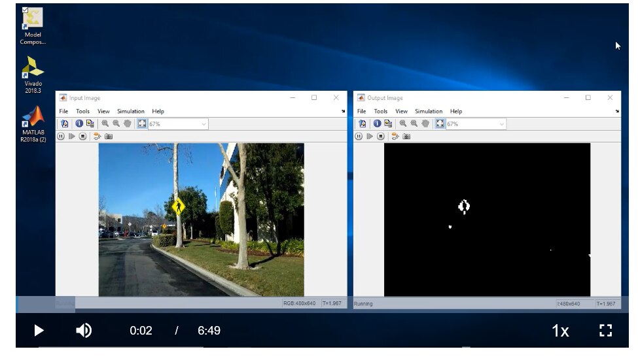This screenshot has height=364, width=638.
Task: Click Output Image window title bar icon
Action: 361,97
